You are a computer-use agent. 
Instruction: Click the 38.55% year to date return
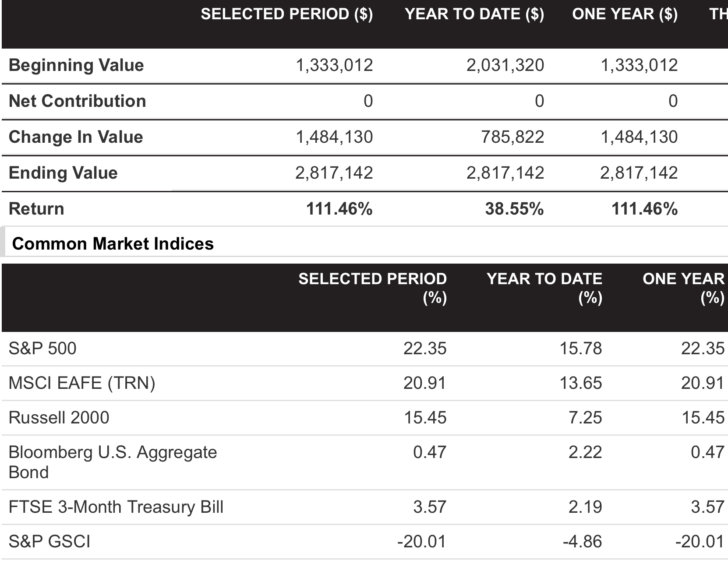pos(514,209)
